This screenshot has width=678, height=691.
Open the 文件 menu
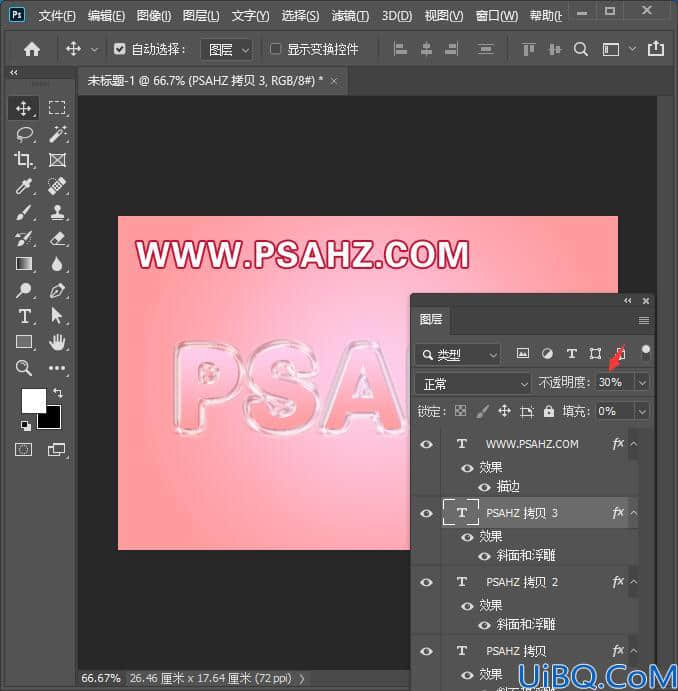[57, 16]
